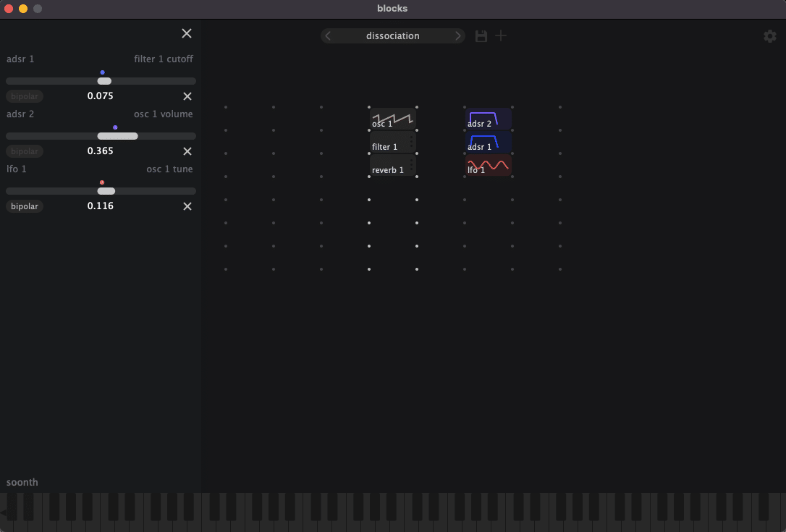Create a new preset with plus

coord(501,36)
